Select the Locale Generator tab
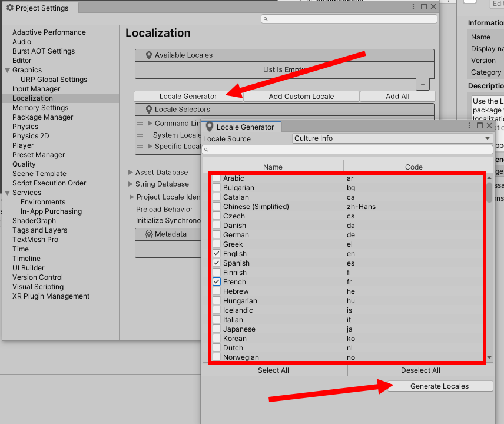 coord(241,127)
